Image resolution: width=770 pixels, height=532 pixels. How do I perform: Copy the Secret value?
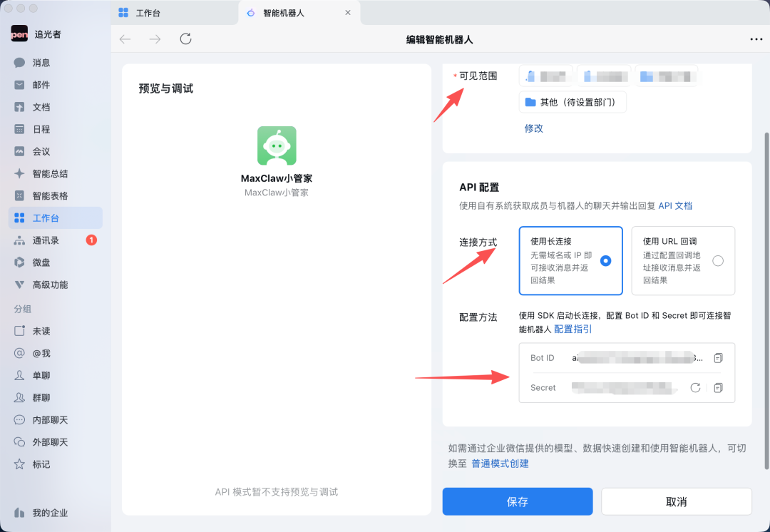718,387
